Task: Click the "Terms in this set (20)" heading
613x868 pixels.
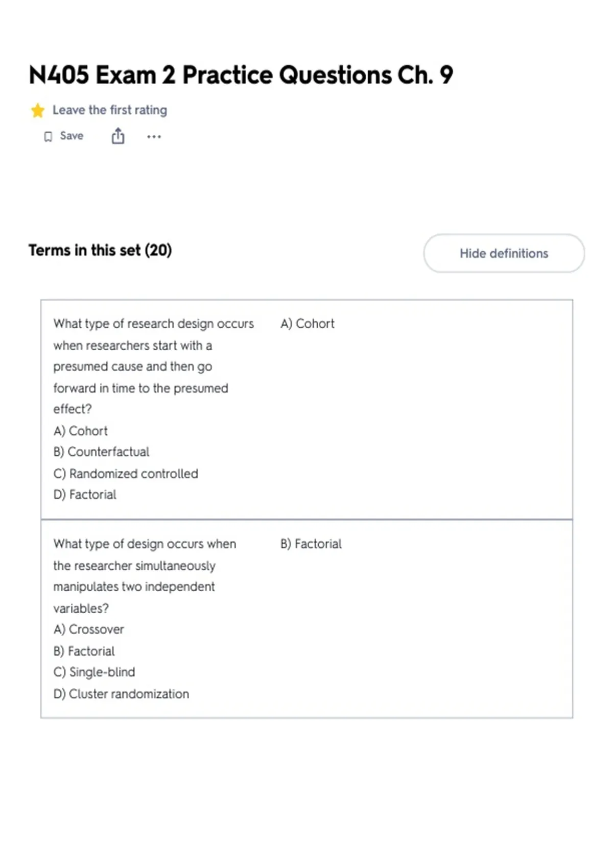Action: (100, 250)
